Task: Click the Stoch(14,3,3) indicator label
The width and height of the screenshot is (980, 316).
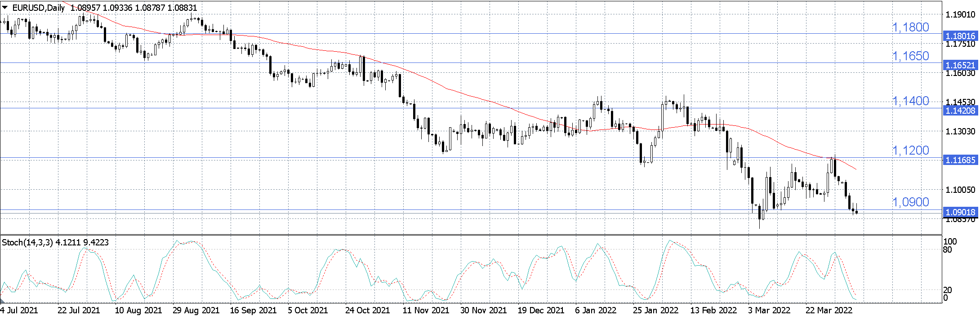Action: coord(27,242)
